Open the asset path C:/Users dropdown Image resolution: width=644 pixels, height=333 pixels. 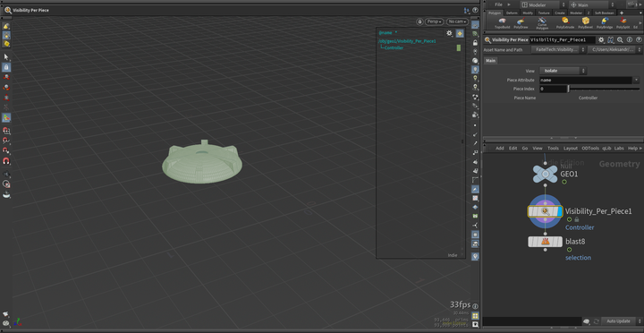614,50
